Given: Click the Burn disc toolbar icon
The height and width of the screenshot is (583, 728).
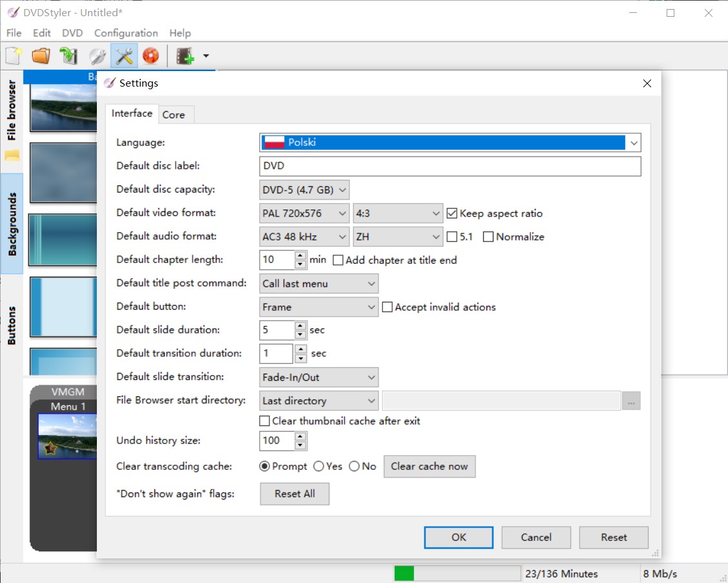Looking at the screenshot, I should click(151, 56).
